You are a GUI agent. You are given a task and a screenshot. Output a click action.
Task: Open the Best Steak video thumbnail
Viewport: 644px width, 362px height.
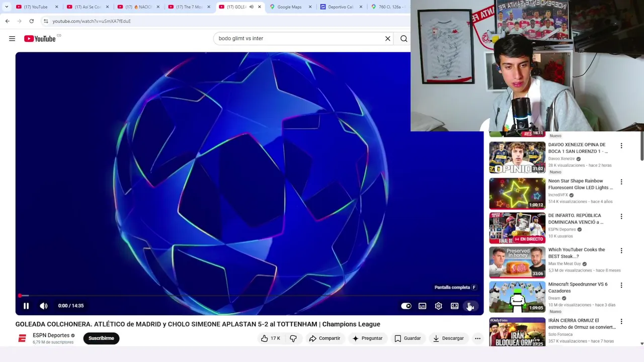coord(517,262)
